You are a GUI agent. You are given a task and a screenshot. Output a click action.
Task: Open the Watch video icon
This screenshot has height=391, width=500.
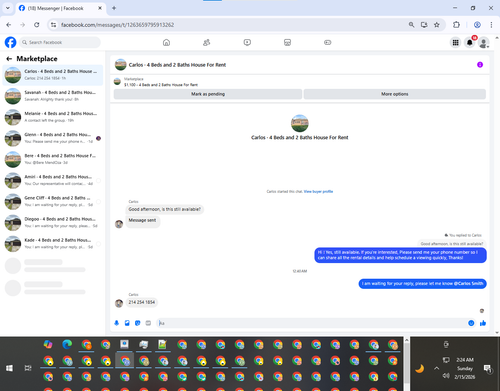247,42
